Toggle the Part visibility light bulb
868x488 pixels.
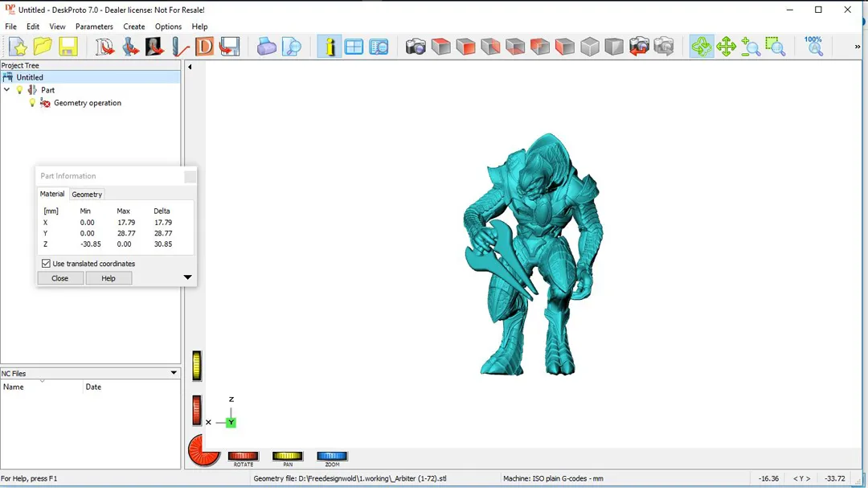(20, 90)
